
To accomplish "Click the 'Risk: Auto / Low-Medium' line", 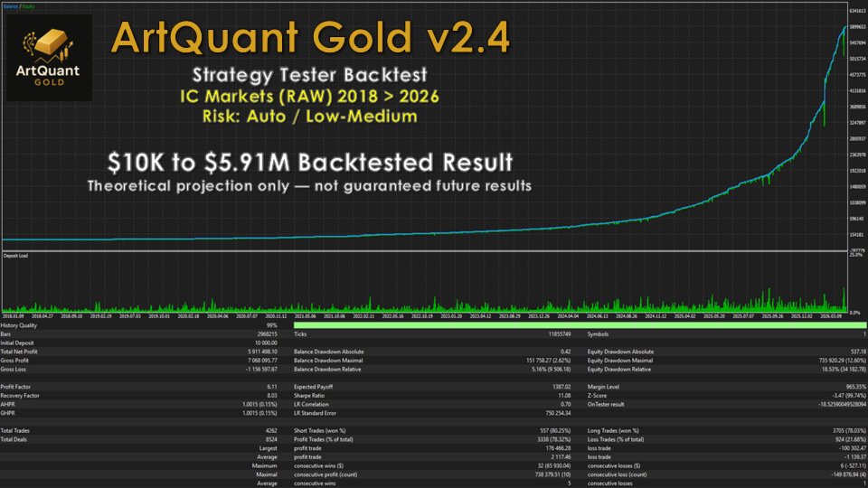I will (x=309, y=117).
